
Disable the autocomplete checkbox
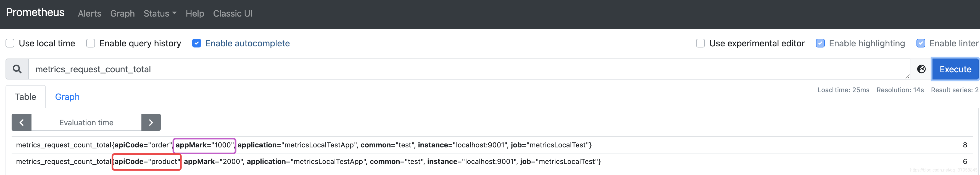tap(197, 43)
